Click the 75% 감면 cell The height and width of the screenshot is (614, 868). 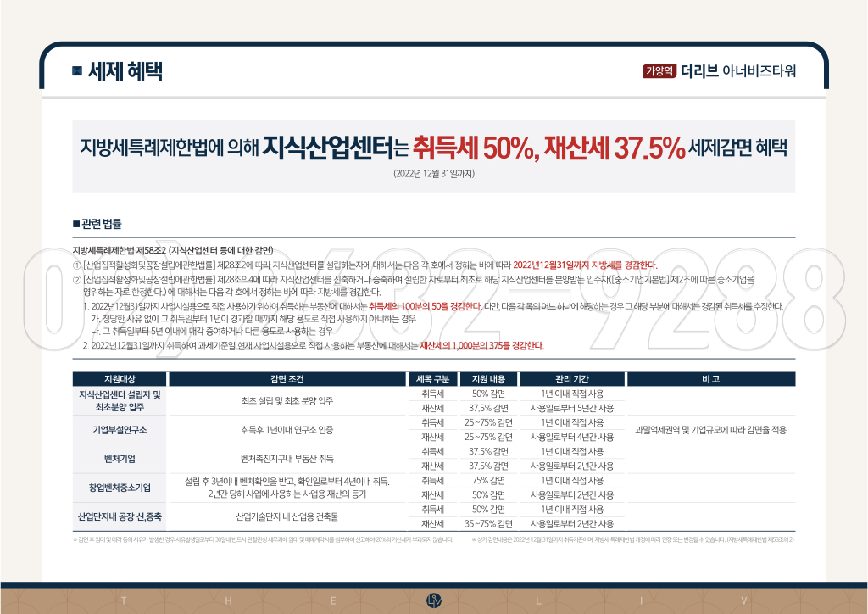488,481
